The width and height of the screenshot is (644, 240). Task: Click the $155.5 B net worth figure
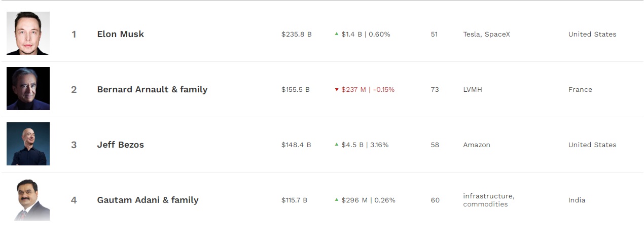(296, 90)
